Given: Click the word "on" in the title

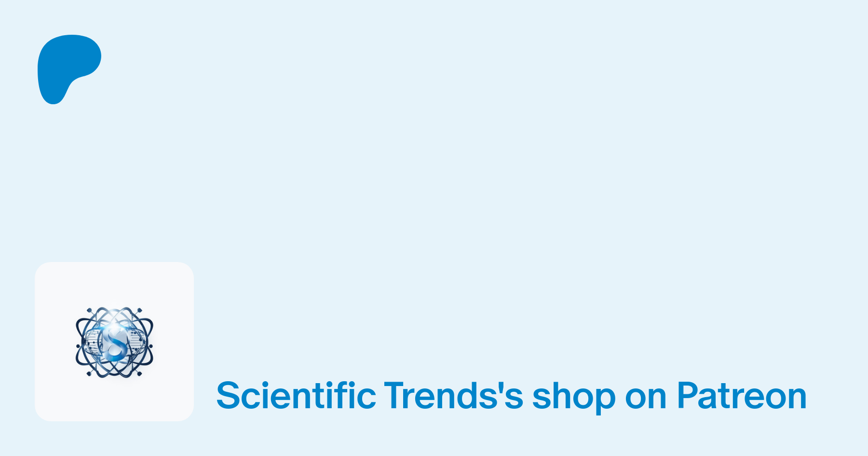Looking at the screenshot, I should coord(646,397).
